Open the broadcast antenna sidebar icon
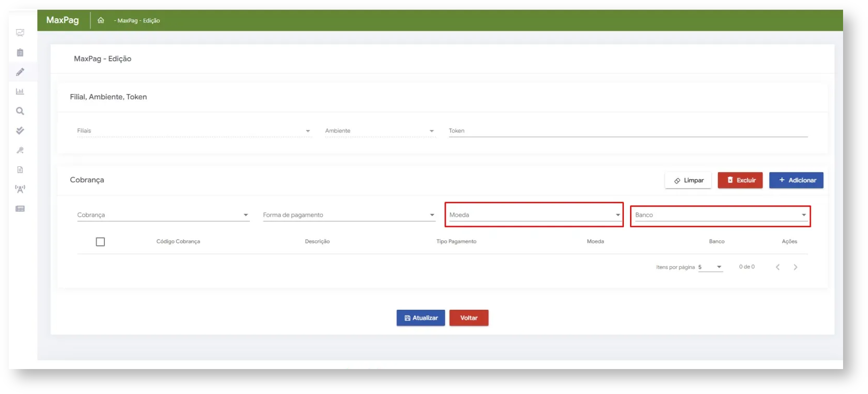 (x=20, y=189)
